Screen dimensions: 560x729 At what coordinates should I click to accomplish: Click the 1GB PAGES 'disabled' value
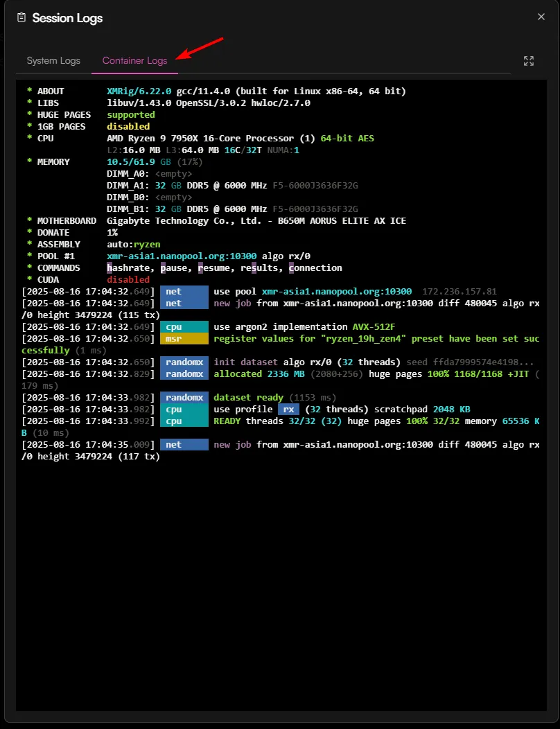click(128, 126)
